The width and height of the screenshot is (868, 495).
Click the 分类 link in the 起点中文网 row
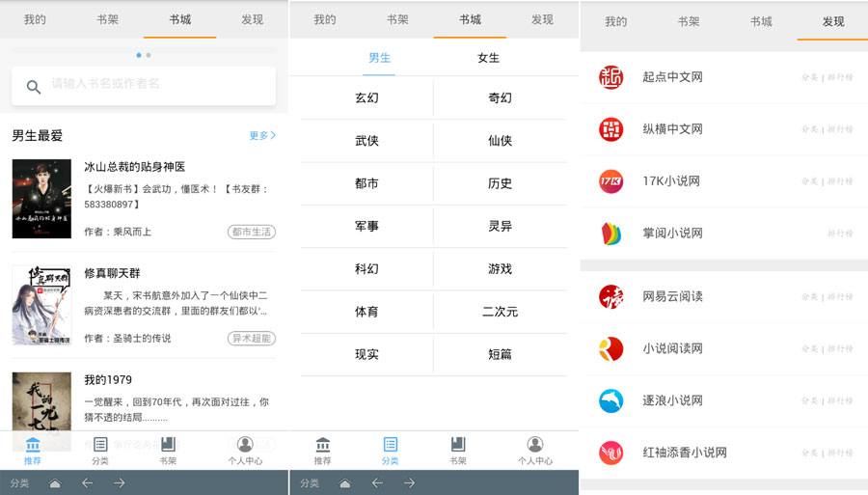(x=810, y=77)
